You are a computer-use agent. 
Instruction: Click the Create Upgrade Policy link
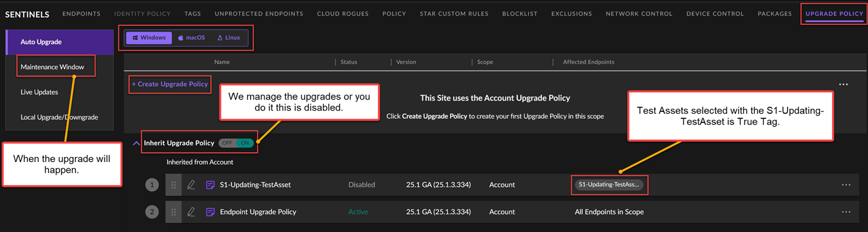[x=169, y=84]
